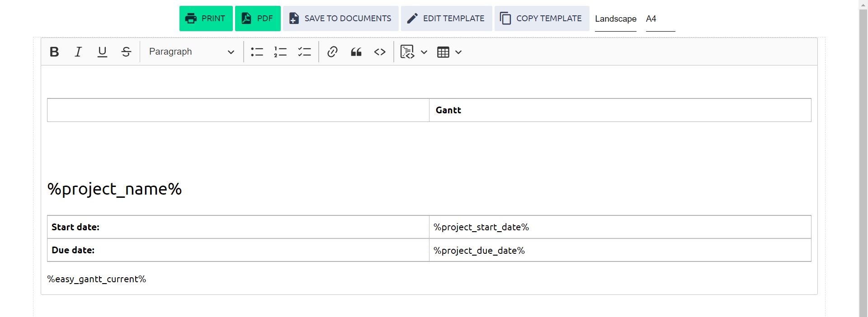Viewport: 868px width, 317px height.
Task: Insert a hyperlink with link icon
Action: [332, 52]
